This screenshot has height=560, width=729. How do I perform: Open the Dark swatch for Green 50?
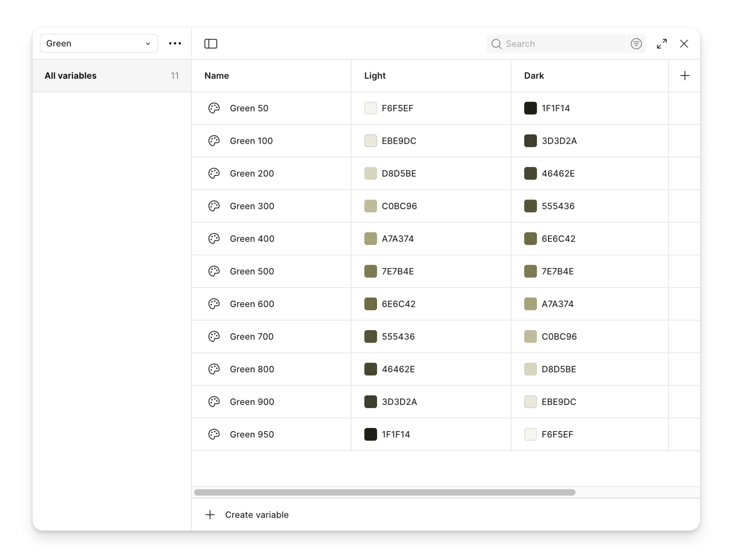530,108
